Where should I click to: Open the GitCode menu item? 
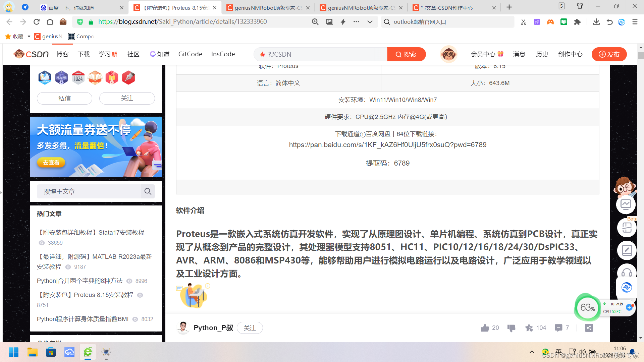(190, 54)
